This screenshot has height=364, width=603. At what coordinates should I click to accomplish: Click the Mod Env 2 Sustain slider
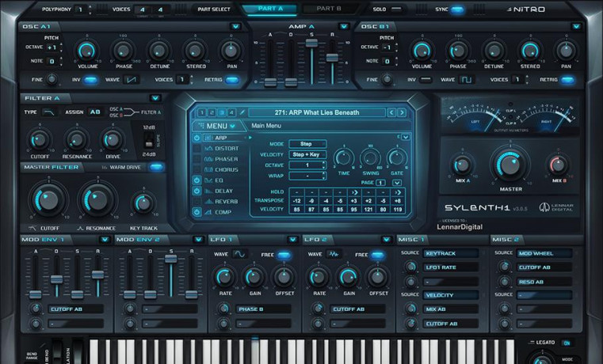point(170,259)
